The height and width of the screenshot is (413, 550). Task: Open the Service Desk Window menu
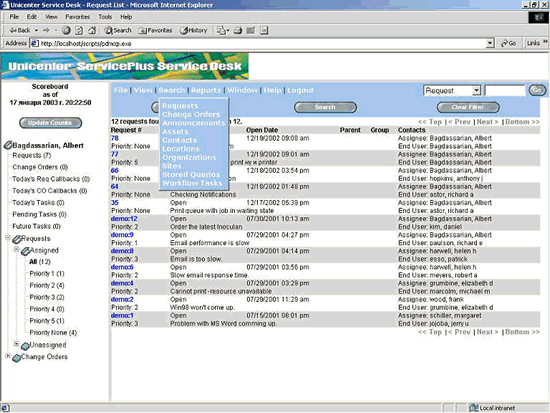(242, 90)
